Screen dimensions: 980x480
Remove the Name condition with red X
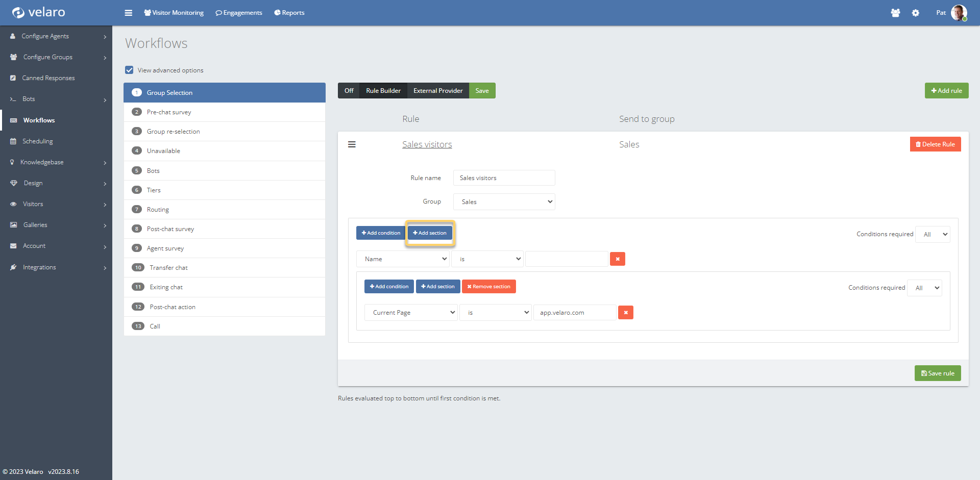tap(618, 259)
